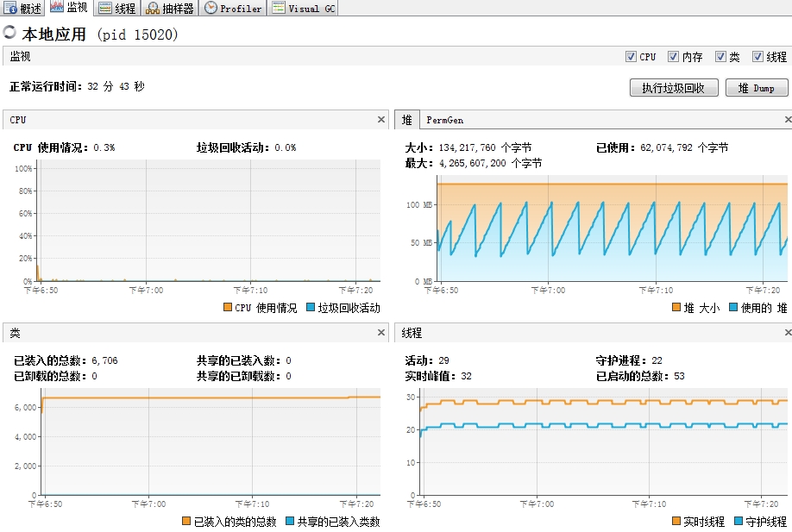Select the 堆 heap sub-tab
Image resolution: width=792 pixels, height=532 pixels.
coord(406,120)
